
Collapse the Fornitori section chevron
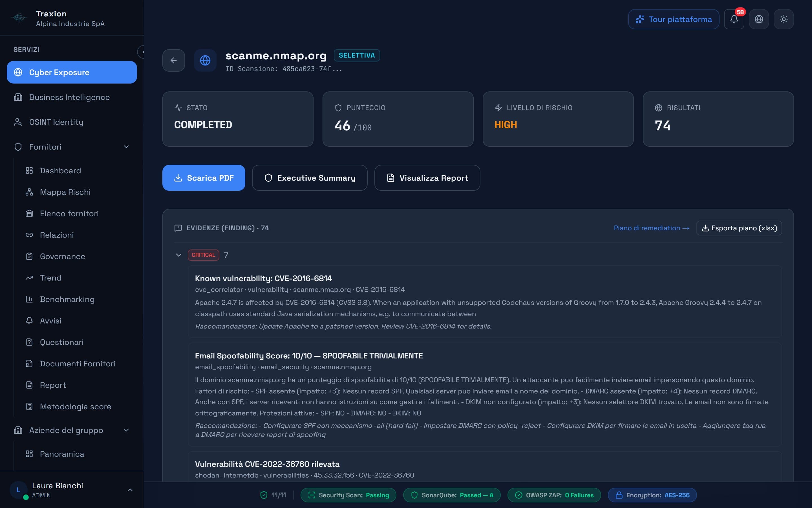click(126, 147)
